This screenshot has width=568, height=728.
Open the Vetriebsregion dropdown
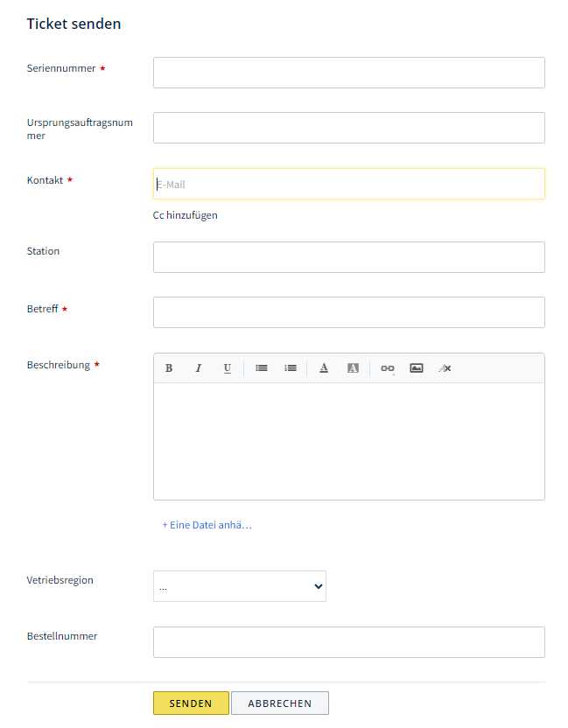coord(240,586)
